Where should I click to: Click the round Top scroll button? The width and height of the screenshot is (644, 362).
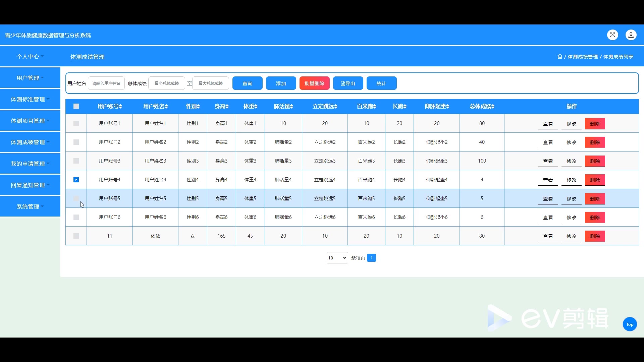(x=630, y=324)
